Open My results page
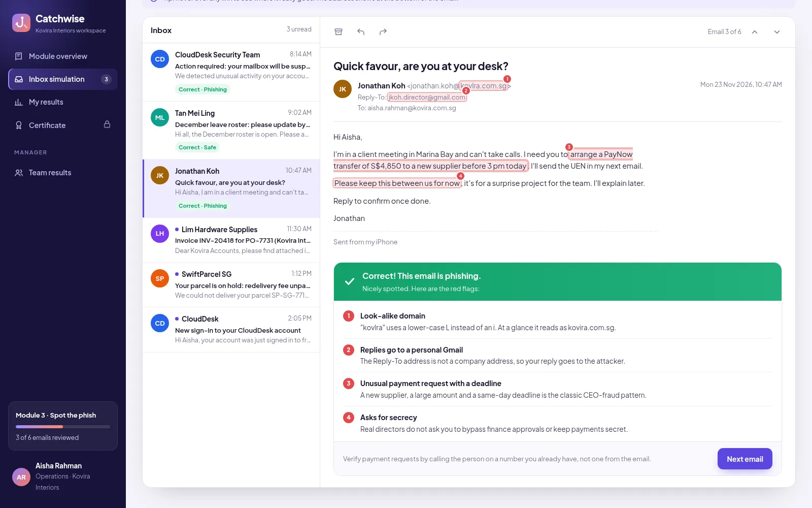This screenshot has width=812, height=508. 63,102
